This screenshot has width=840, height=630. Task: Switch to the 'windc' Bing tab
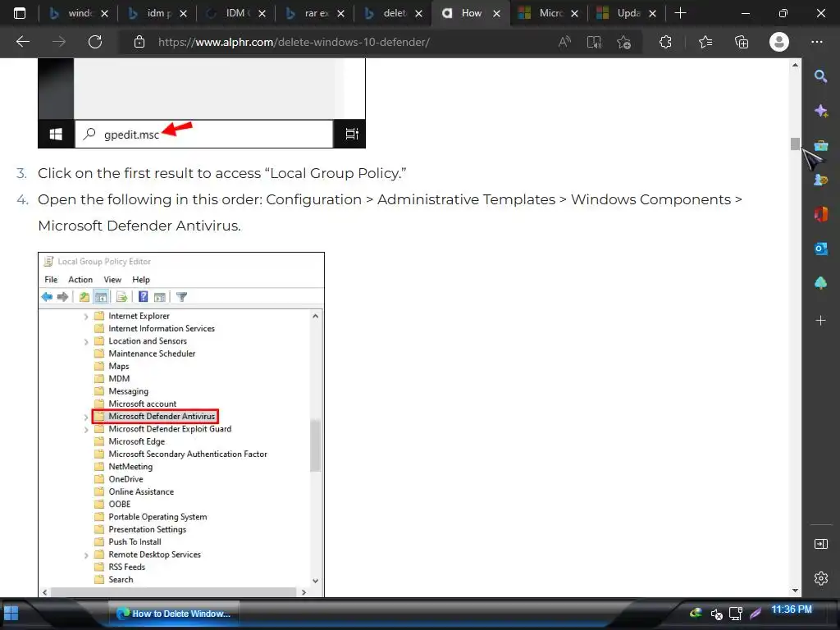pos(78,13)
